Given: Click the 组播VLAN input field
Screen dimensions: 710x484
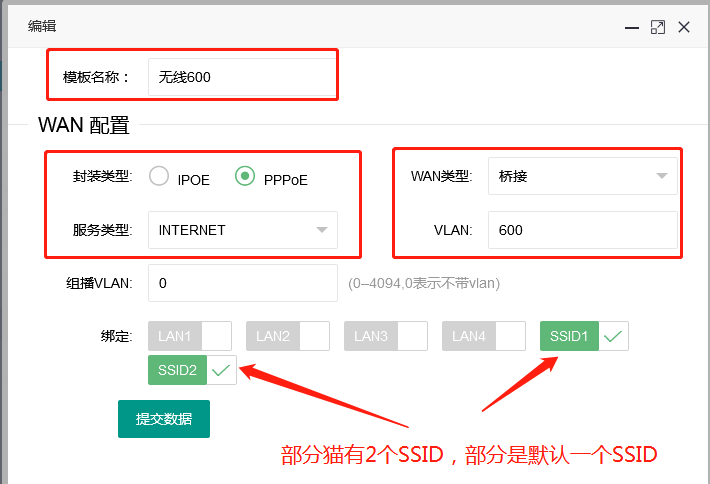Looking at the screenshot, I should point(242,283).
